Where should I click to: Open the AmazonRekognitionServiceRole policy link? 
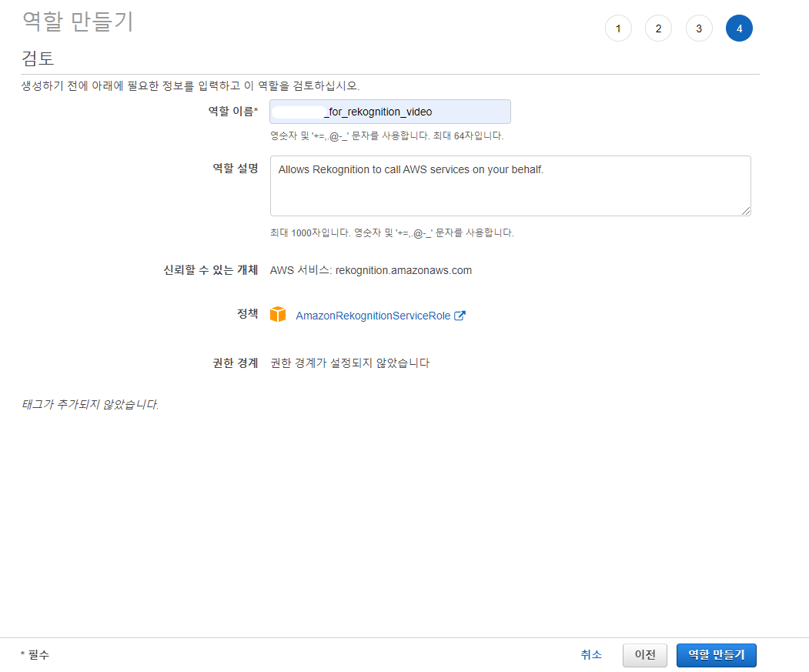point(373,316)
